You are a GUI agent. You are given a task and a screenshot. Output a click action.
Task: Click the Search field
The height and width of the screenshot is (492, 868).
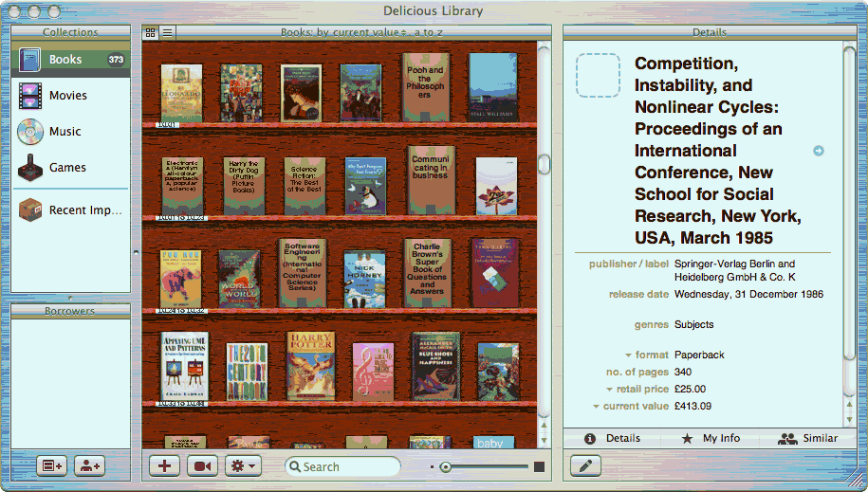(342, 466)
